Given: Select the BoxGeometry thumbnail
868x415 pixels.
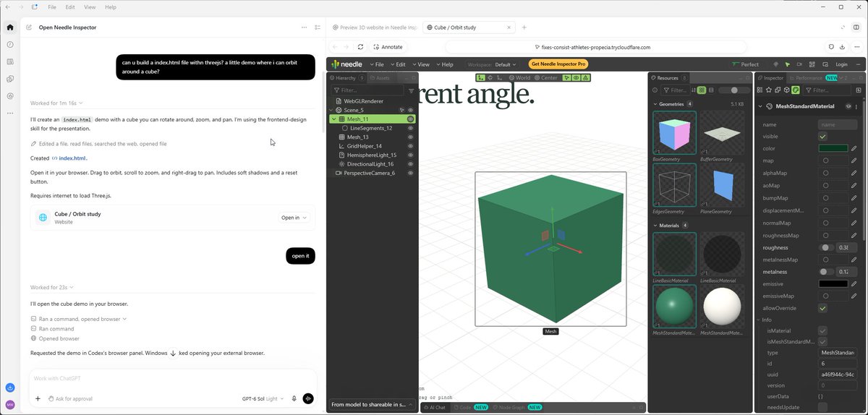Looking at the screenshot, I should tap(674, 134).
